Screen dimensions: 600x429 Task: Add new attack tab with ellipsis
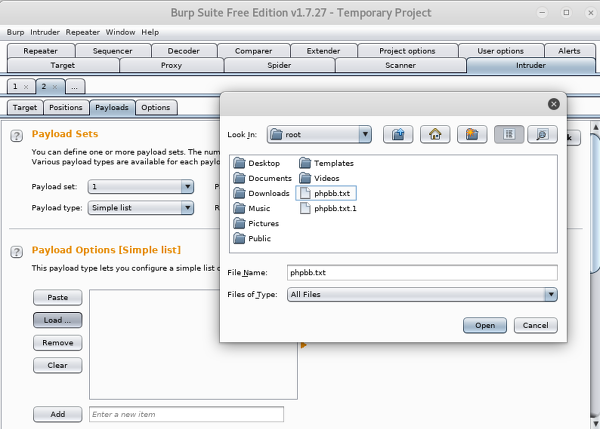coord(75,86)
